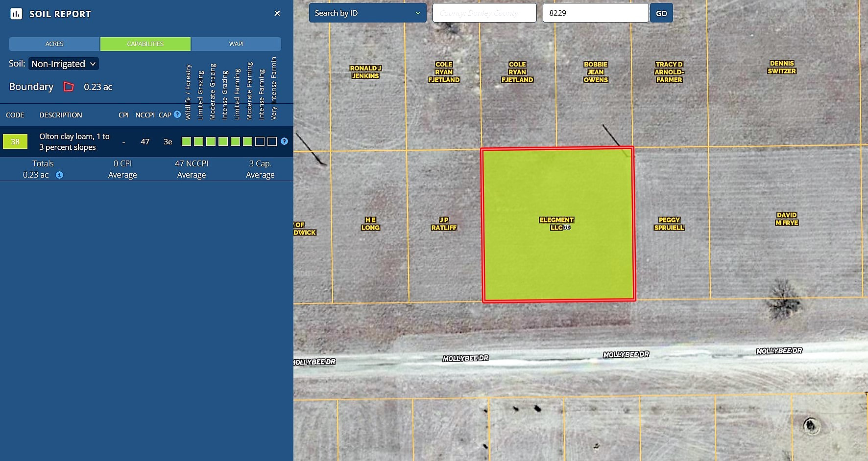Screen dimensions: 868x461
Task: Click the red boundary polygon icon
Action: 69,87
